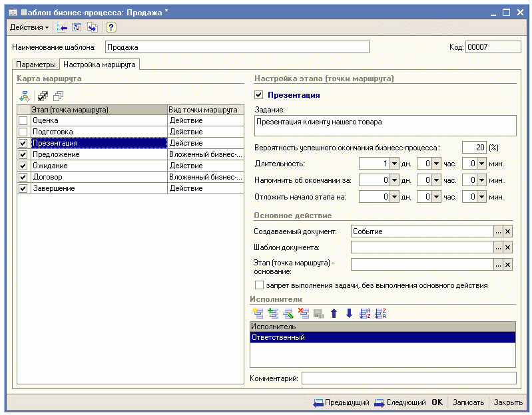Move executor down with blue arrow
This screenshot has width=532, height=415.
(x=349, y=313)
